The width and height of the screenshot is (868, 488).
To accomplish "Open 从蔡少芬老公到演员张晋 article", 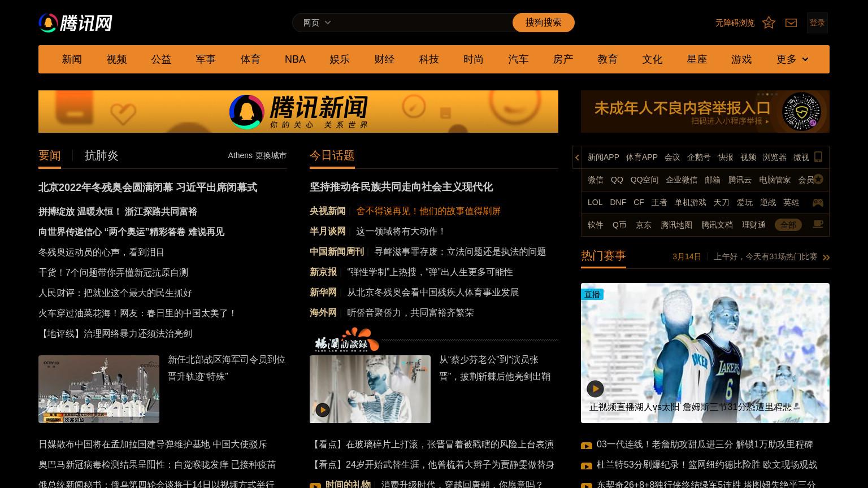I will pyautogui.click(x=495, y=368).
